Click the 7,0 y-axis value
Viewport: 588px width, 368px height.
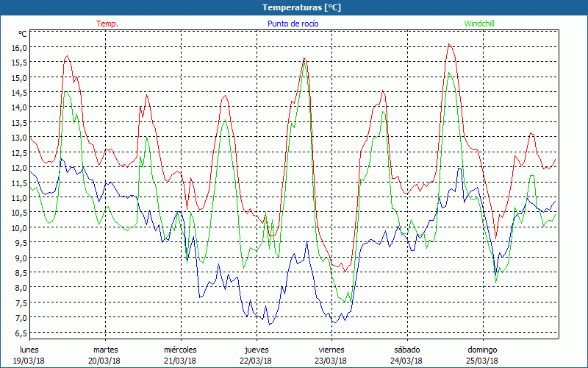(18, 318)
